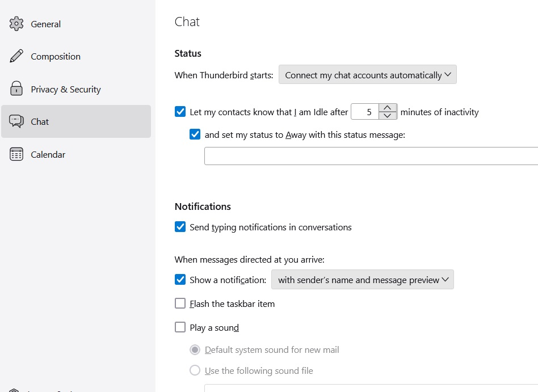The width and height of the screenshot is (538, 392).
Task: Select Default system sound radio button
Action: [x=195, y=349]
